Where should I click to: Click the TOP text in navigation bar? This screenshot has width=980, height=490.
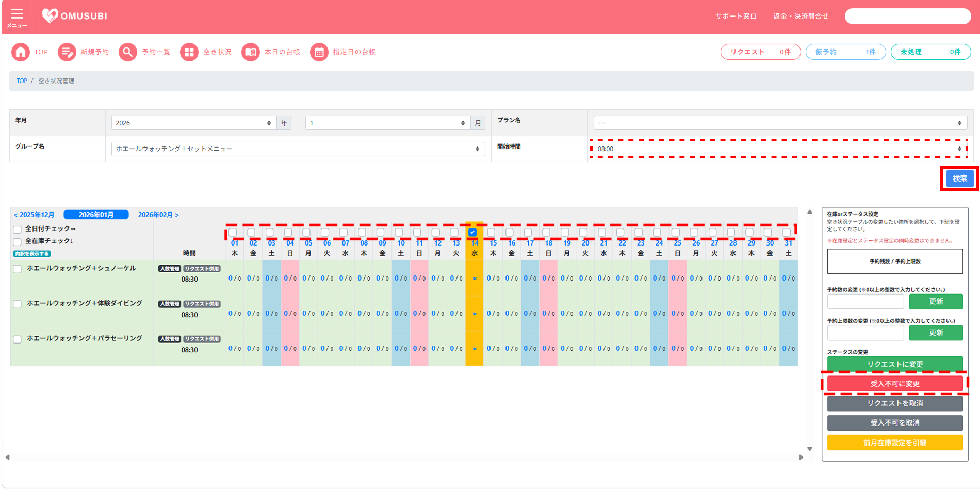[x=41, y=52]
